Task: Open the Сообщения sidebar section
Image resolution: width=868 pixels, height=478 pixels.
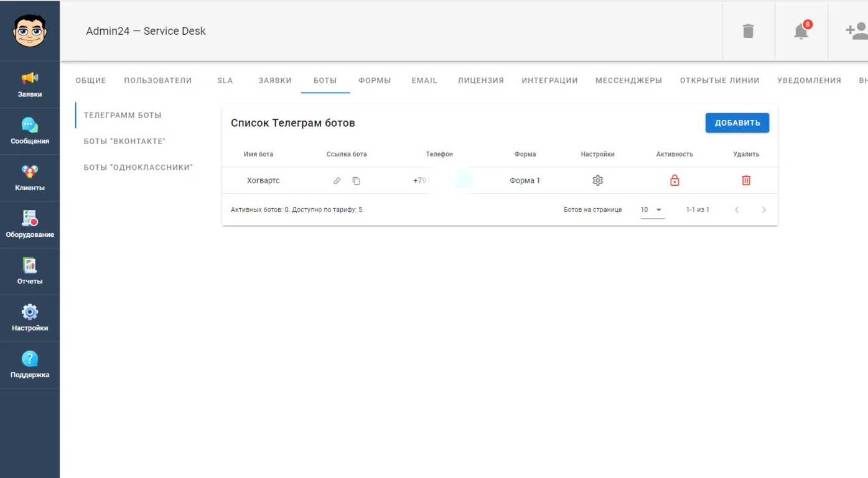Action: pyautogui.click(x=30, y=131)
